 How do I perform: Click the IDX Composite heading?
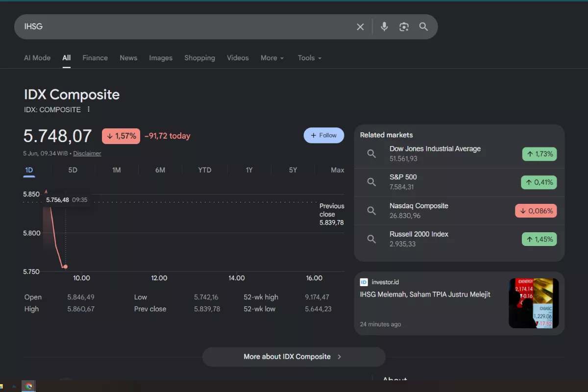(x=72, y=95)
